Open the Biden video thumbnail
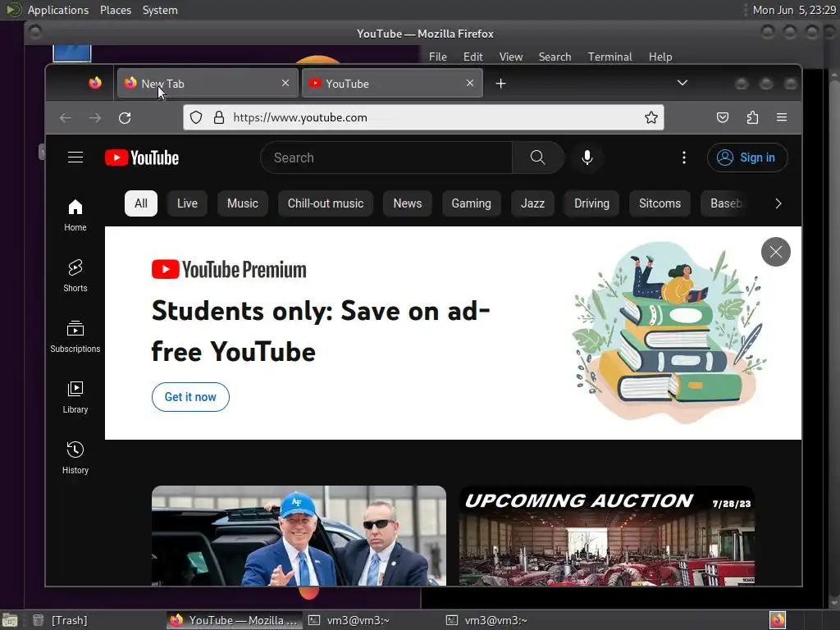The height and width of the screenshot is (630, 840). point(299,536)
